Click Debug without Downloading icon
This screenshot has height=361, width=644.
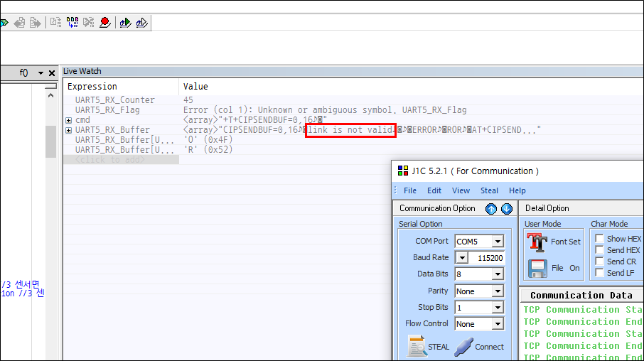141,23
